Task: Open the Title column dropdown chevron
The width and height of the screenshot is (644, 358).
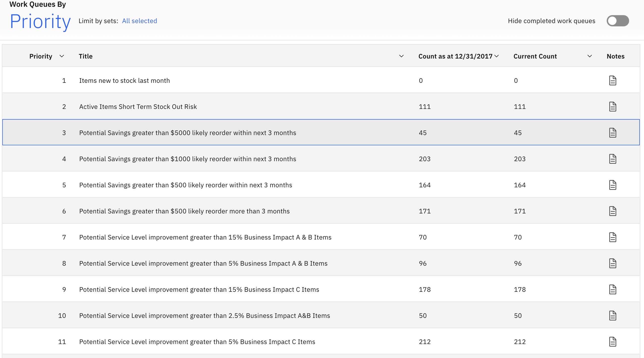Action: coord(401,56)
